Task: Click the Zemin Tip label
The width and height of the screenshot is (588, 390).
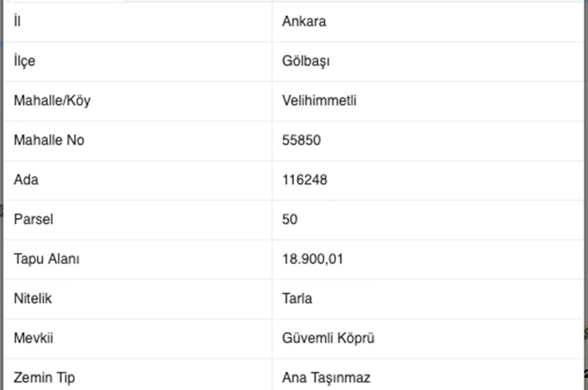Action: coord(44,377)
